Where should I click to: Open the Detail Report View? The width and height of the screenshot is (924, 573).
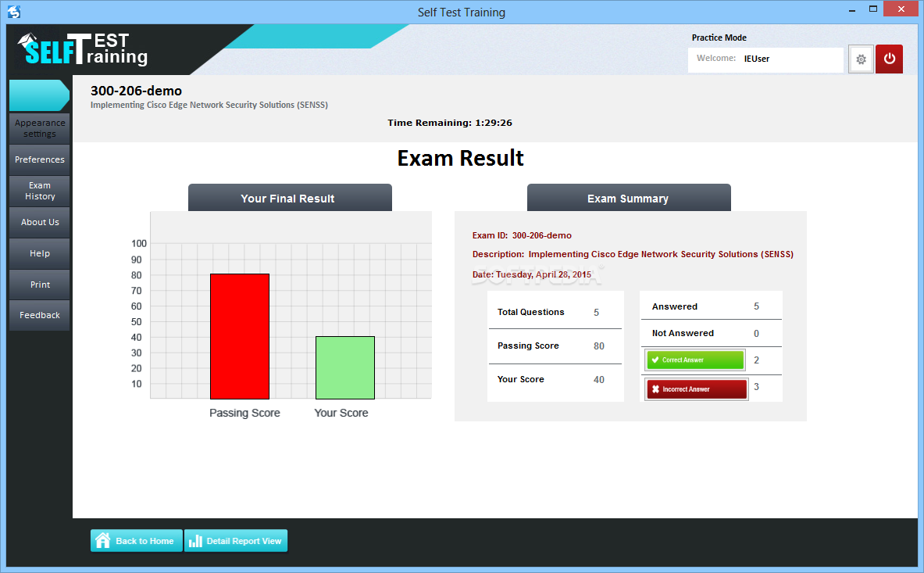[x=236, y=541]
